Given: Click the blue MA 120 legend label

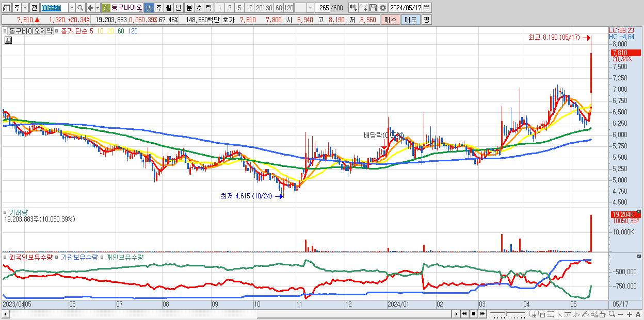Looking at the screenshot, I should coord(133,31).
